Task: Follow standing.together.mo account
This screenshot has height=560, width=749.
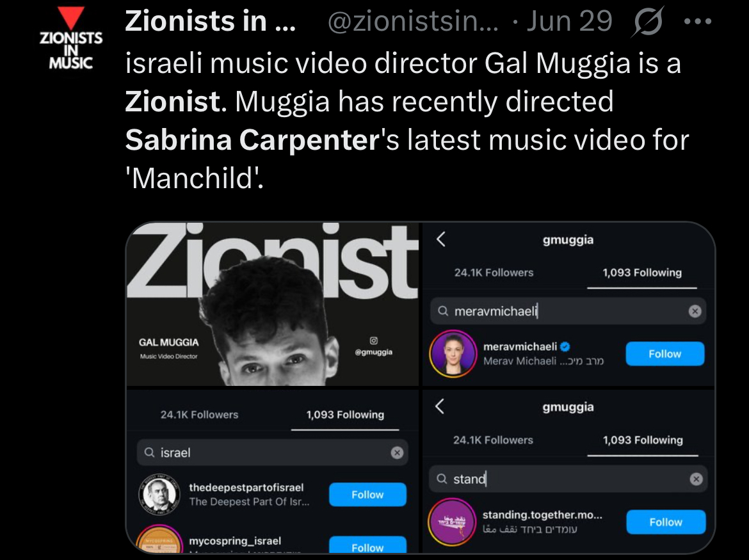Action: 666,522
